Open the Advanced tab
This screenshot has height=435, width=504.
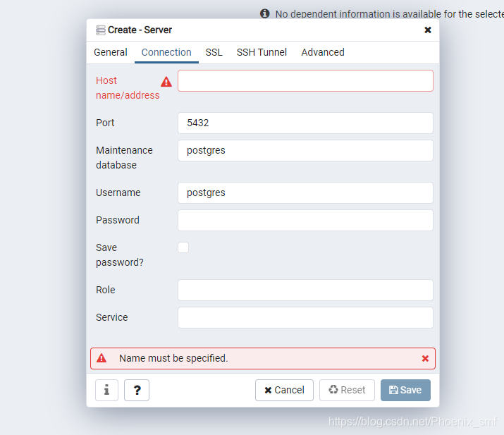click(323, 52)
